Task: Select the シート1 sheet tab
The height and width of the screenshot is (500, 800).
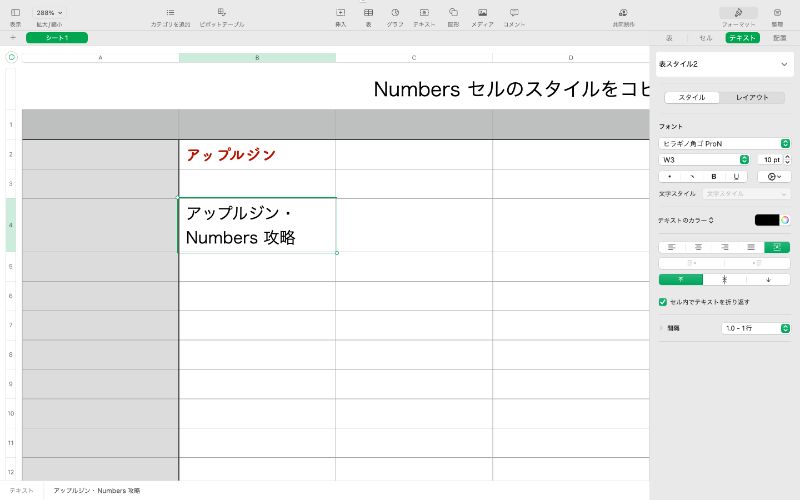Action: [57, 37]
